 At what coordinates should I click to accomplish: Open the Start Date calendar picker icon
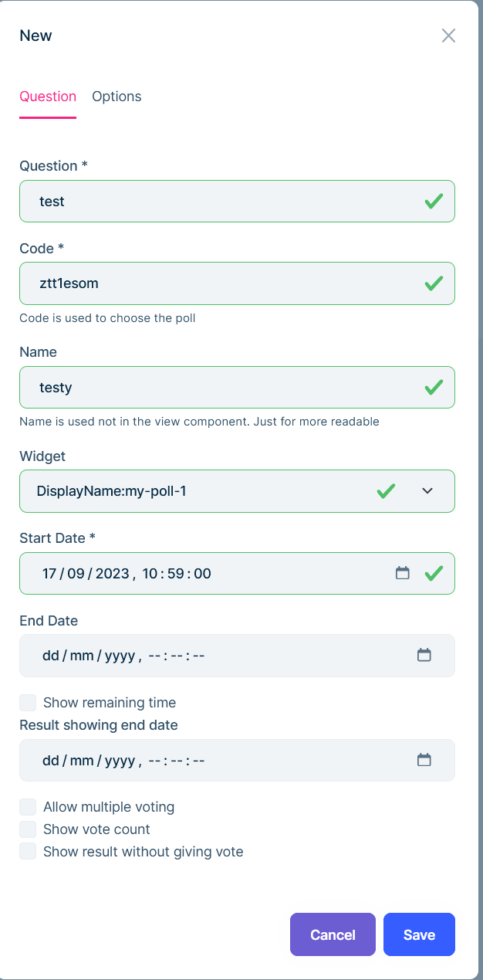coord(402,573)
